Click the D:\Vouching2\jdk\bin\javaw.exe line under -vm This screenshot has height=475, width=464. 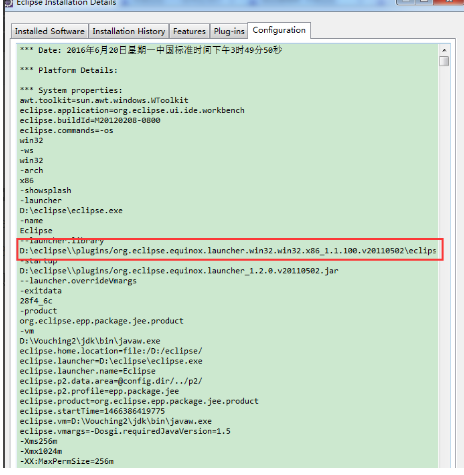[90, 341]
